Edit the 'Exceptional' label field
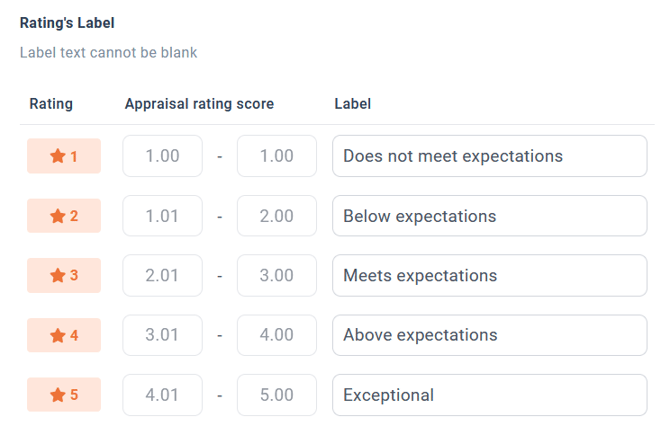Screen dimensions: 670x426 (490, 395)
